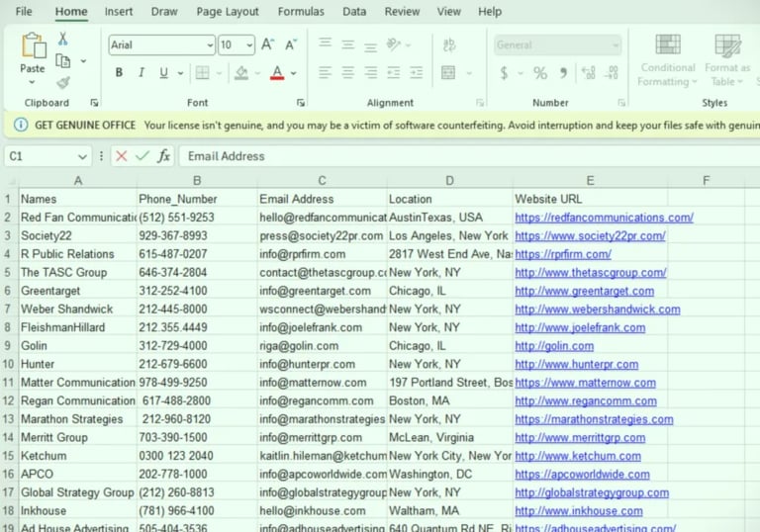Click the Paste clipboard icon
760x532 pixels.
(33, 45)
